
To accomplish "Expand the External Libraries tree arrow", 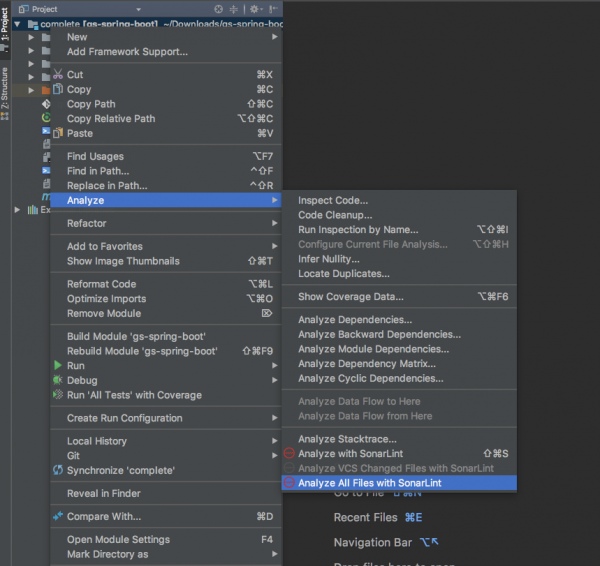I will pyautogui.click(x=17, y=209).
